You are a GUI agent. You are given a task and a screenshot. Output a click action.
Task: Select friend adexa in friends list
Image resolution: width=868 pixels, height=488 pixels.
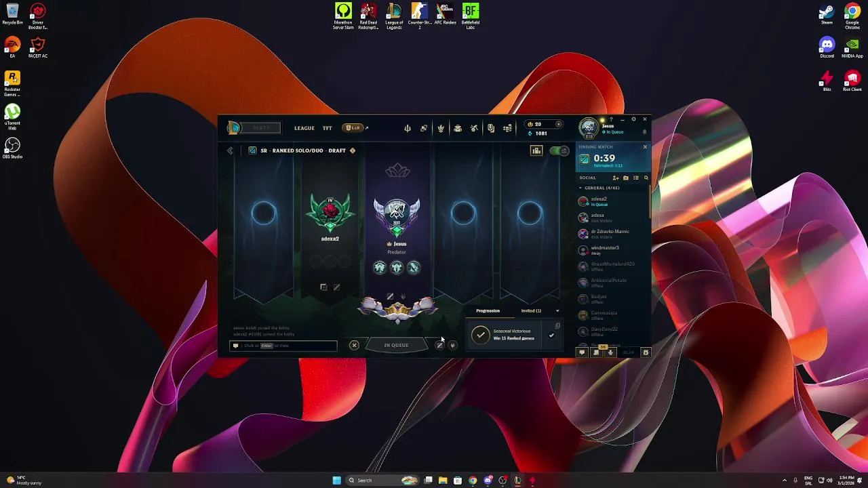[x=612, y=218]
